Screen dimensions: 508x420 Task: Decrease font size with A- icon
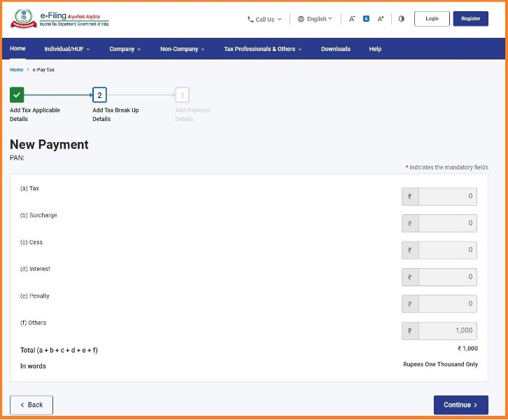352,19
